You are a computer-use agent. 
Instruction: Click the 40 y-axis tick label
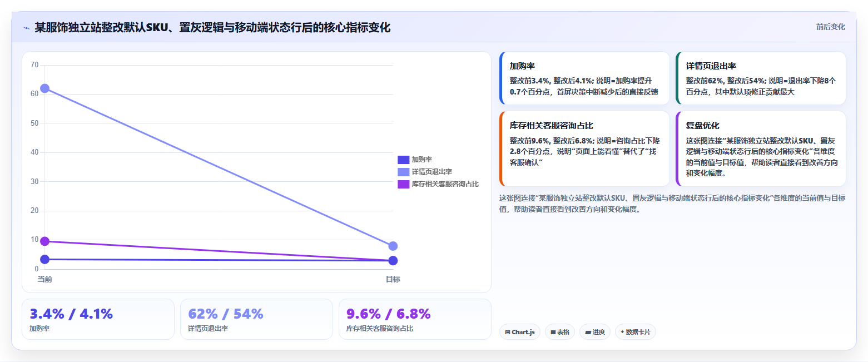pyautogui.click(x=34, y=152)
